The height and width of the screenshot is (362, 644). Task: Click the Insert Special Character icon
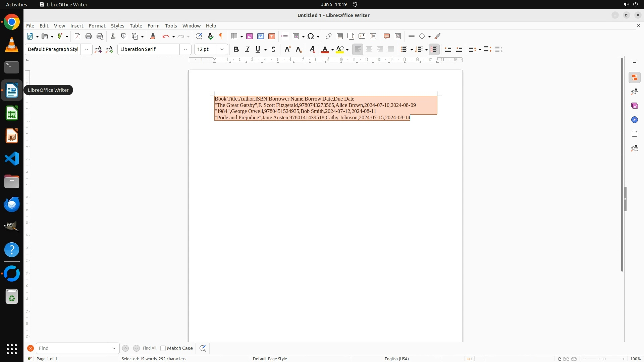311,36
